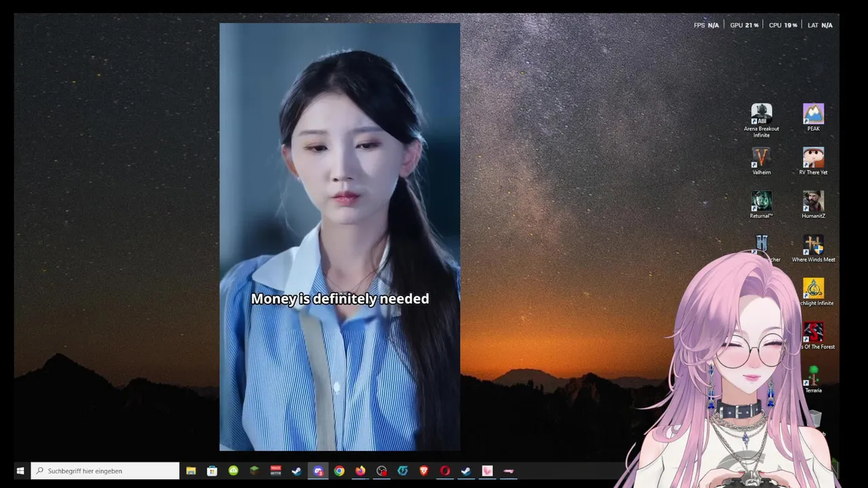Open the Arena Breakout Infinite desktop shortcut

tap(762, 121)
